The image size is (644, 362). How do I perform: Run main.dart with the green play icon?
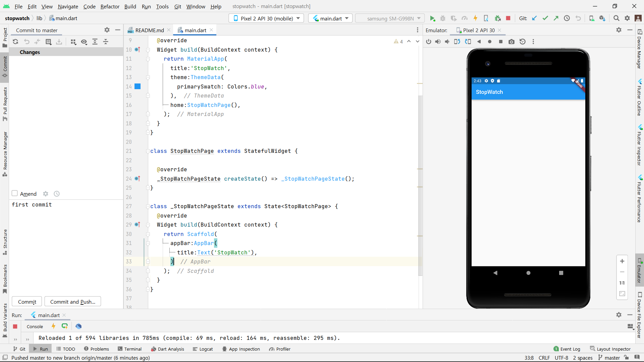tap(433, 18)
